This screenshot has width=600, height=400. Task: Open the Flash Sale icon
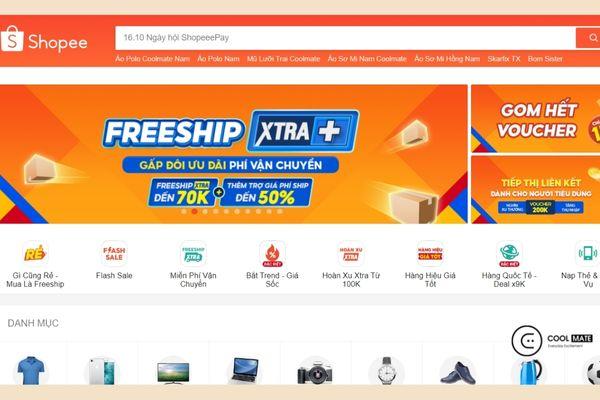coord(114,253)
